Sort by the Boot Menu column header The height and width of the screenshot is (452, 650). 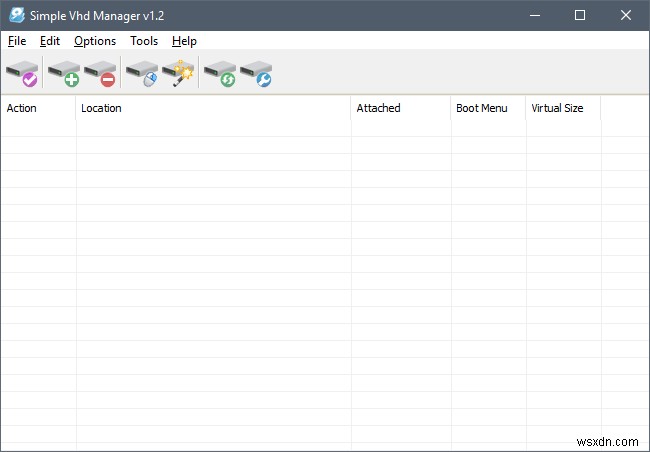click(488, 108)
